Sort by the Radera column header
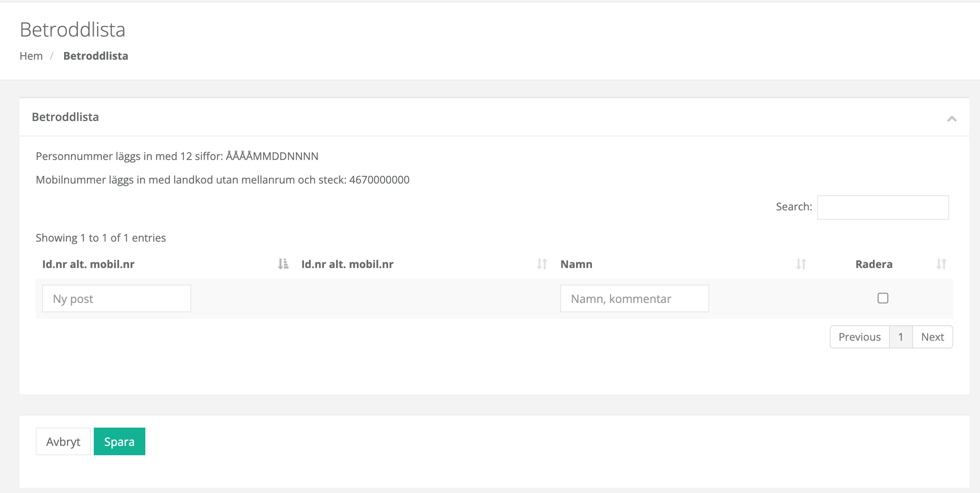The image size is (980, 493). pos(874,264)
